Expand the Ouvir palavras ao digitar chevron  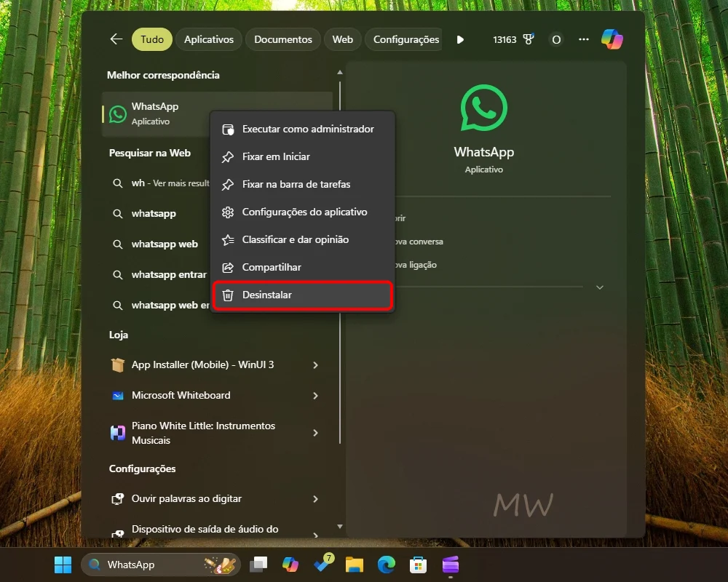316,499
